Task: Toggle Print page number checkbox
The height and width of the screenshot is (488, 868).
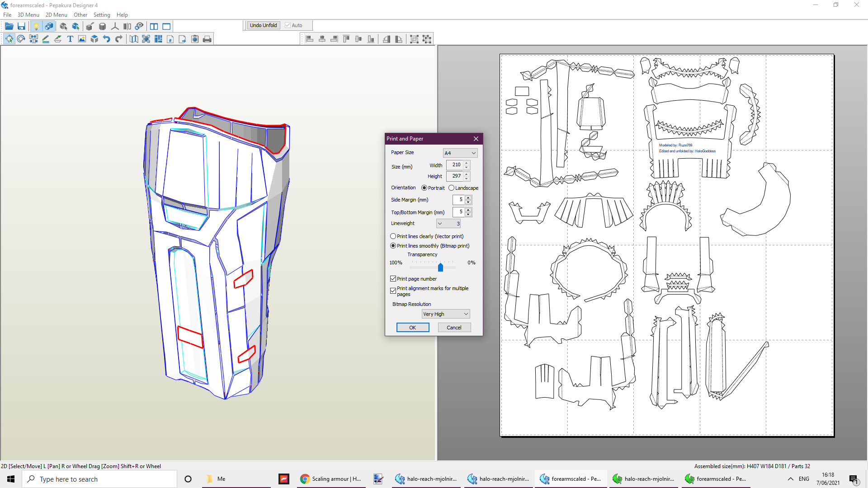Action: coord(393,279)
